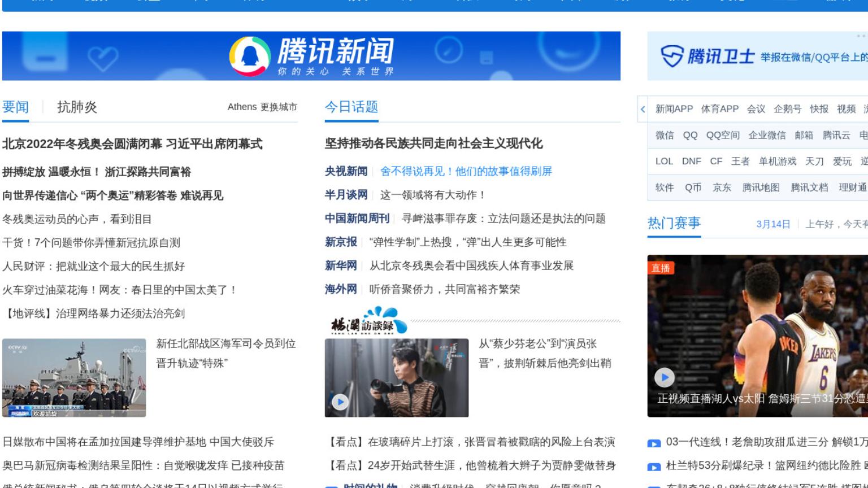Open 看点 在玻璃碎片上打滚 article
Viewport: 868px width, 488px height.
pos(470,442)
